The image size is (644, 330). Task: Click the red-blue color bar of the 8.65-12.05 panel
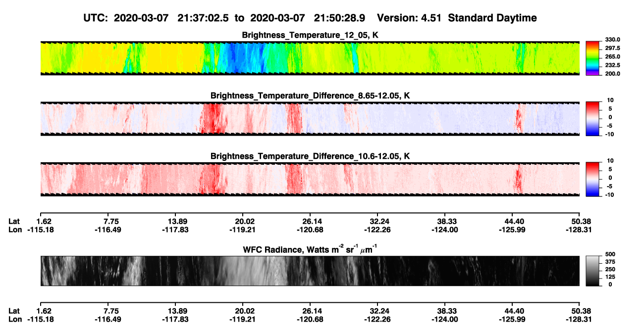(x=593, y=118)
